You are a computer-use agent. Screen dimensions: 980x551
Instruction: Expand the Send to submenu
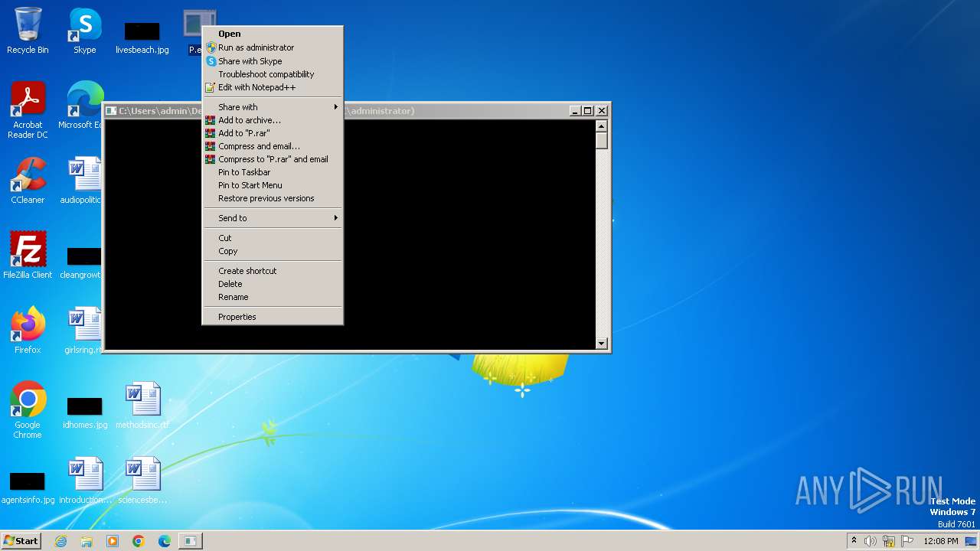tap(273, 218)
